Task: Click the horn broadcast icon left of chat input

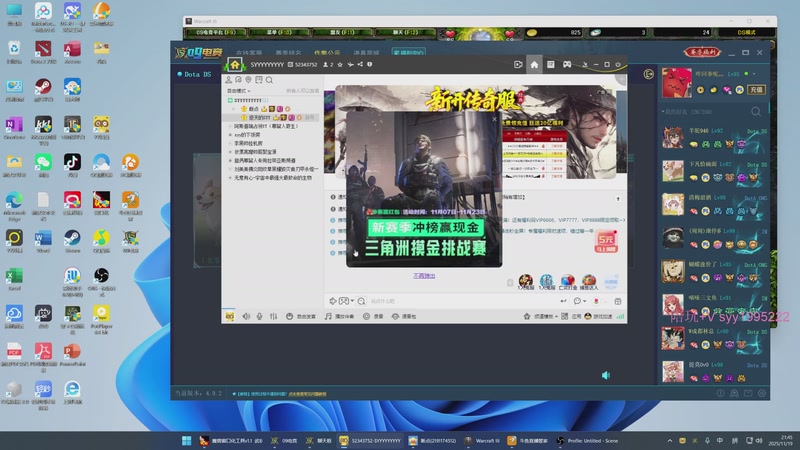Action: click(333, 302)
